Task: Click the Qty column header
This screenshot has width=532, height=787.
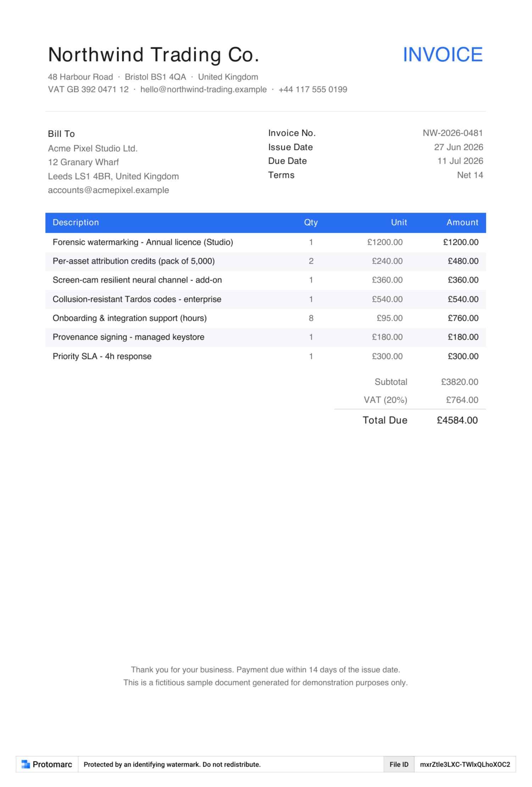Action: point(311,223)
